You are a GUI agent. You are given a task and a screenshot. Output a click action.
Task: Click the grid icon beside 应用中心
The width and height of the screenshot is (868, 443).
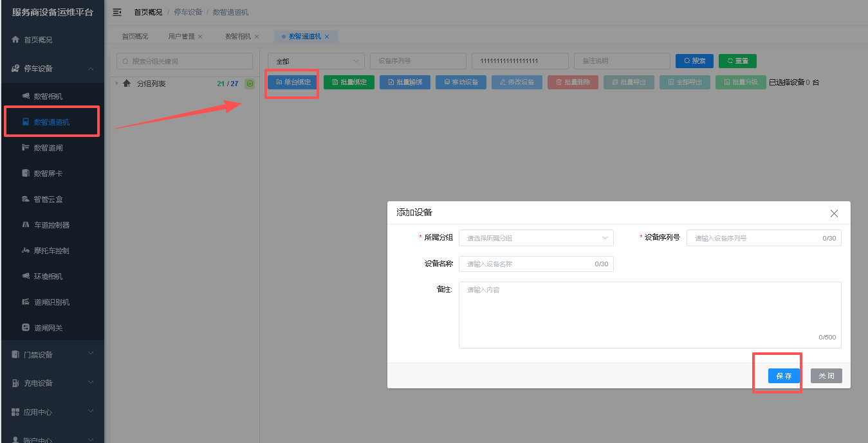(x=15, y=412)
